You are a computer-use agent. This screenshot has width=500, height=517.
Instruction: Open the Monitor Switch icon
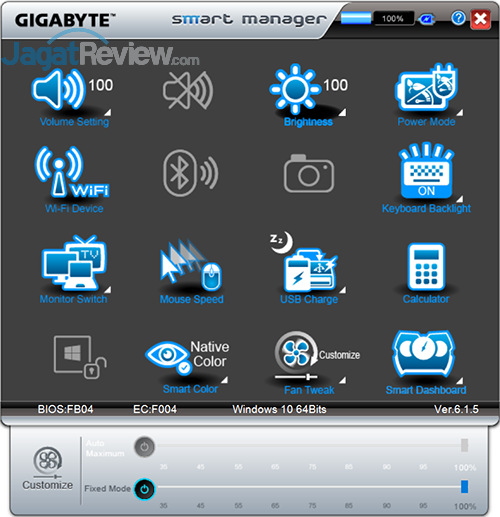pyautogui.click(x=74, y=262)
